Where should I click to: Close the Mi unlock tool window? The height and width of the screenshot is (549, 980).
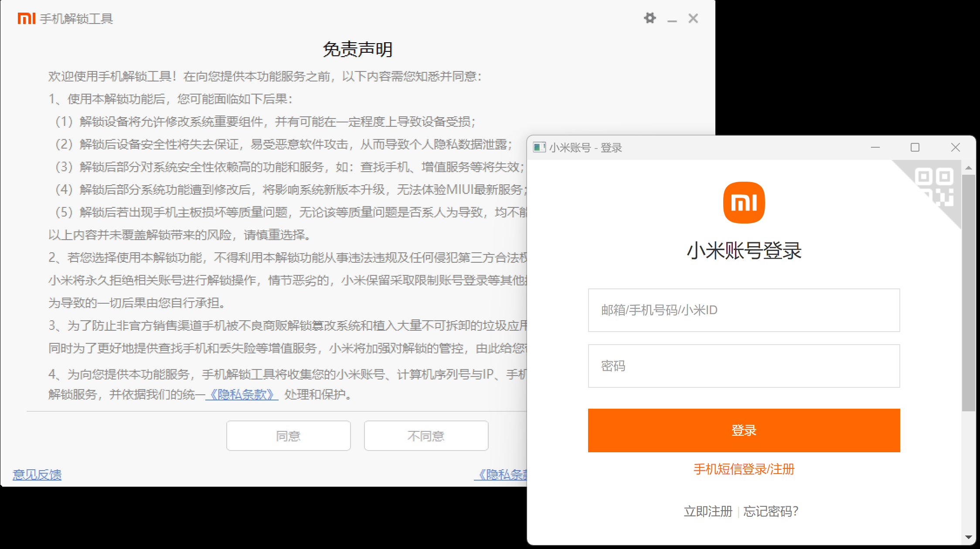693,18
